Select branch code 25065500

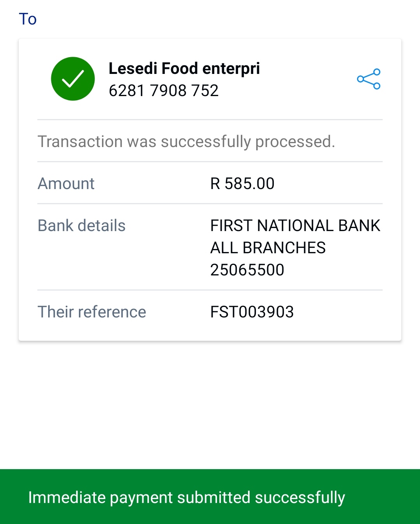[x=247, y=270]
